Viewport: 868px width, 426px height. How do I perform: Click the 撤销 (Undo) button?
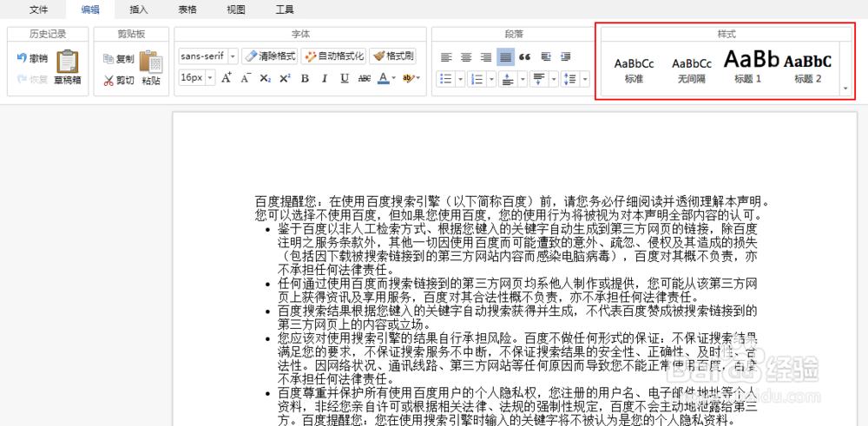point(32,58)
